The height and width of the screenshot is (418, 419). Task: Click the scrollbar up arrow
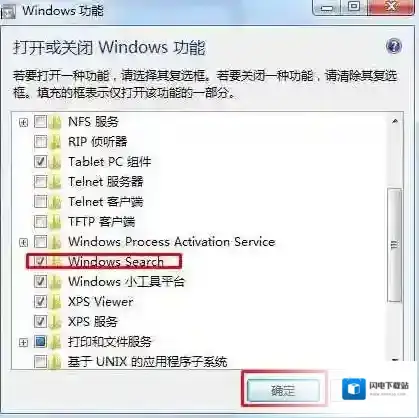395,122
